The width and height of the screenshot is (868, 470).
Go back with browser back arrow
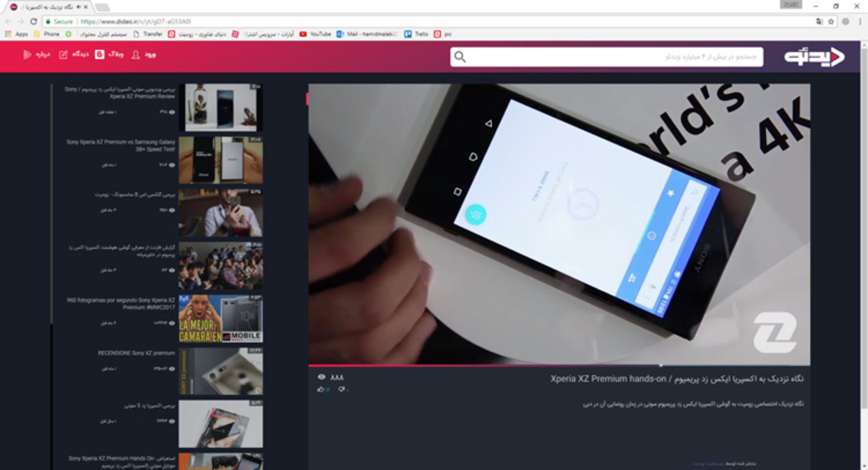click(x=8, y=21)
